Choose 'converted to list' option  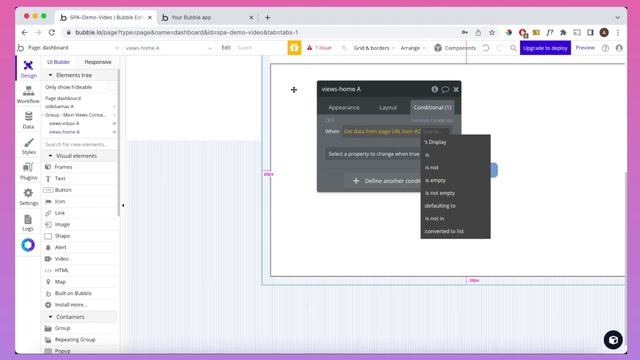tap(456, 231)
